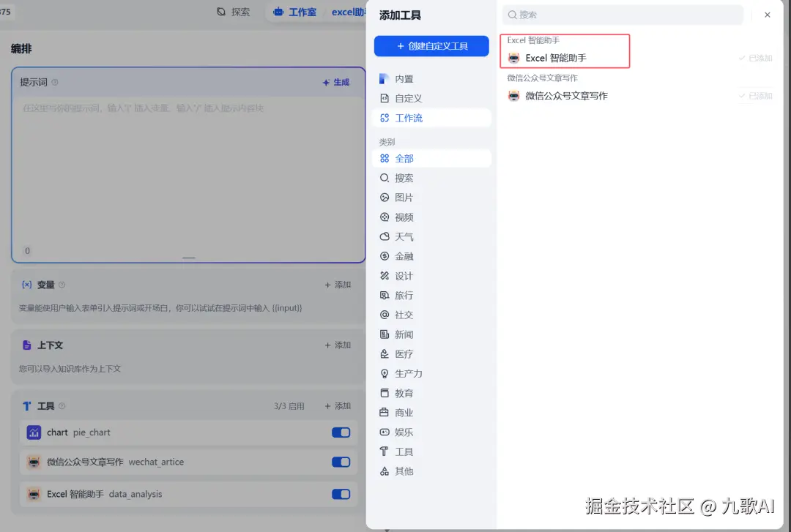Open the 探索 explore tab
Screen dimensions: 791x532
coord(233,12)
